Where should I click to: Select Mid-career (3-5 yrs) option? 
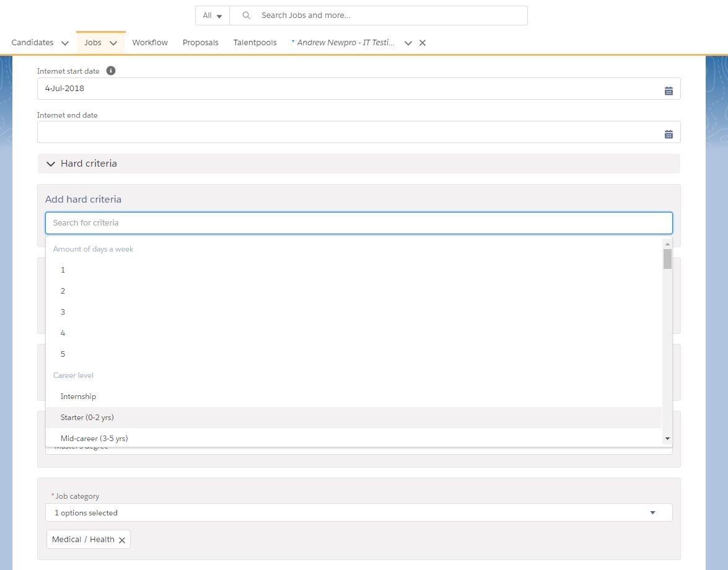pyautogui.click(x=354, y=438)
